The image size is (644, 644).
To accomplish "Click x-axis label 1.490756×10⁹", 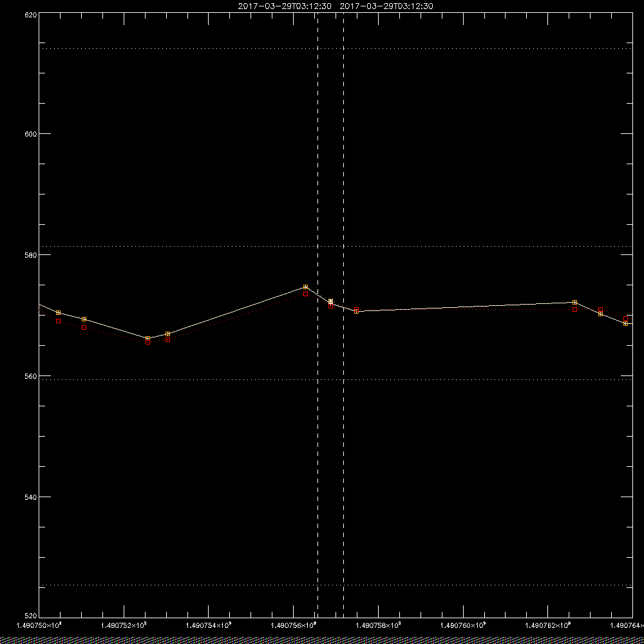I will (x=294, y=625).
